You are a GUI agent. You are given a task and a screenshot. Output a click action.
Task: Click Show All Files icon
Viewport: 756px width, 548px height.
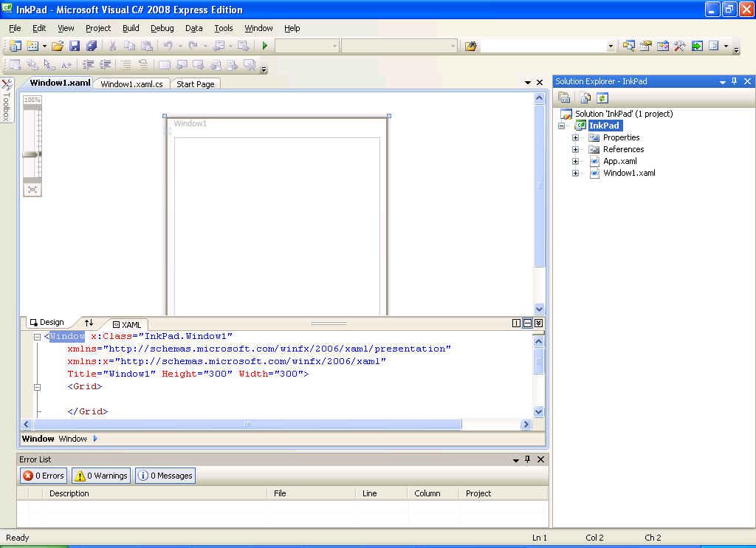click(585, 98)
